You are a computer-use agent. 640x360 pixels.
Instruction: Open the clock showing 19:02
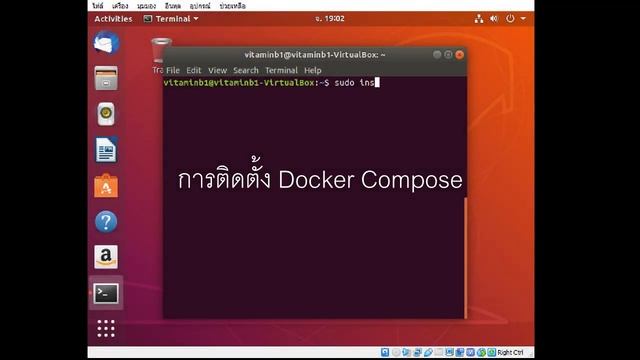pyautogui.click(x=330, y=19)
